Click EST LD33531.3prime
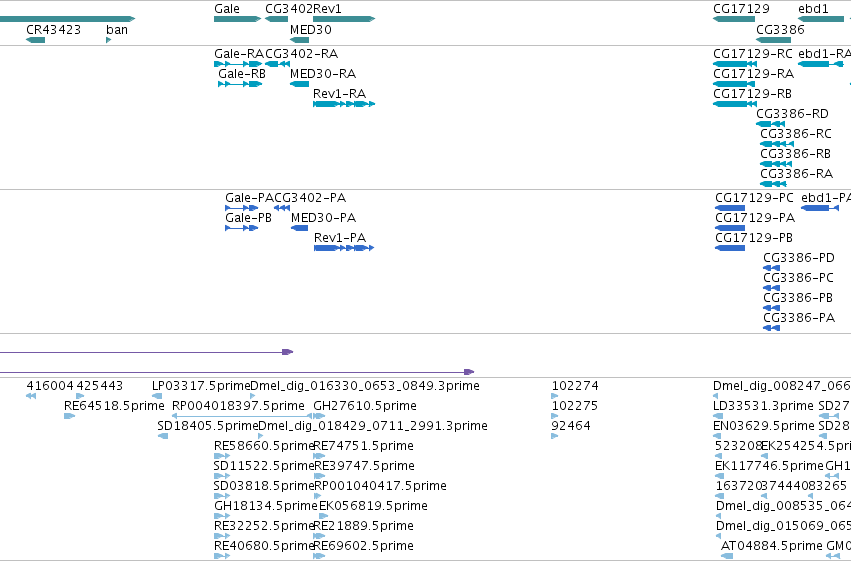 [x=718, y=416]
